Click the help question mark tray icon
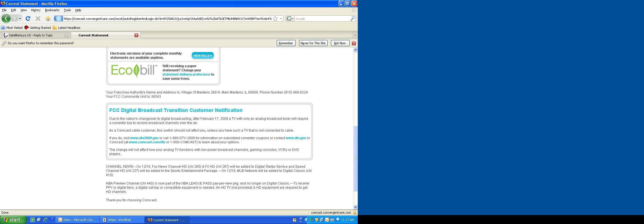Image resolution: width=644 pixels, height=224 pixels. tap(294, 220)
